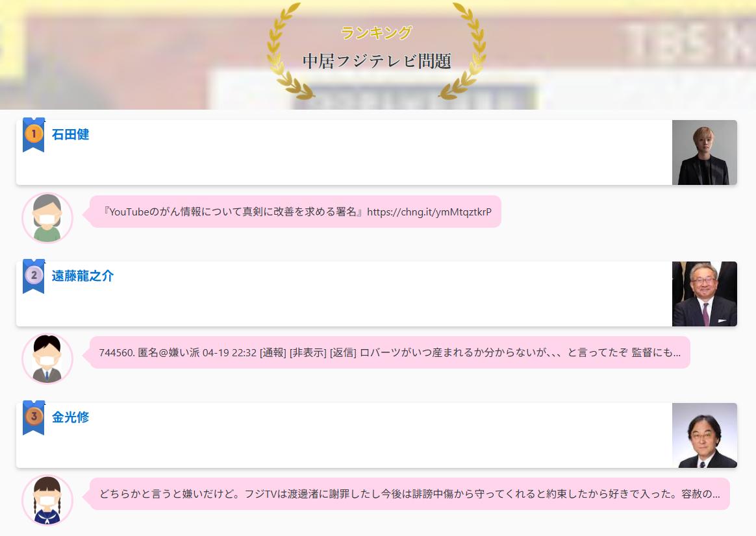Open the 遠藤龍之介 name link
Viewport: 756px width, 536px height.
point(82,276)
